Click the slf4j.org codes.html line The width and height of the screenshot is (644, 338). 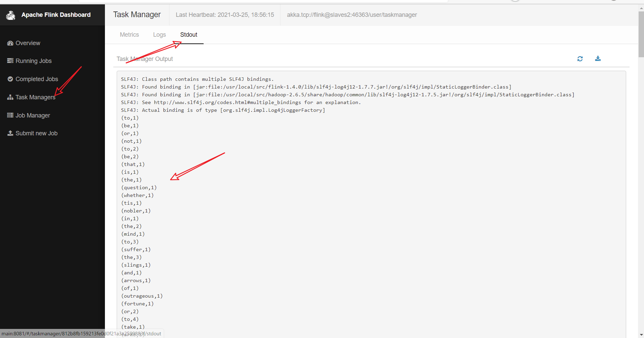[x=241, y=102]
